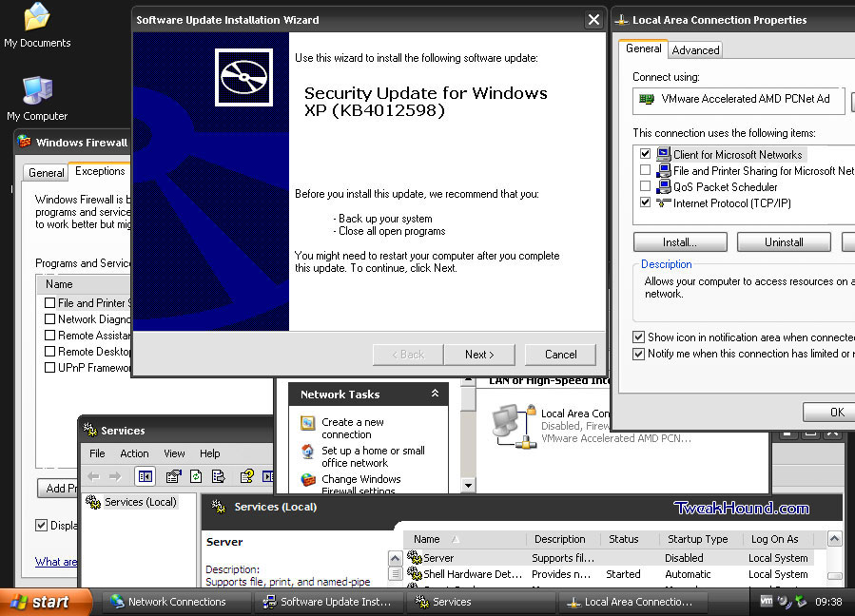Check File and Printer firewall exception
This screenshot has width=855, height=616.
coord(49,302)
